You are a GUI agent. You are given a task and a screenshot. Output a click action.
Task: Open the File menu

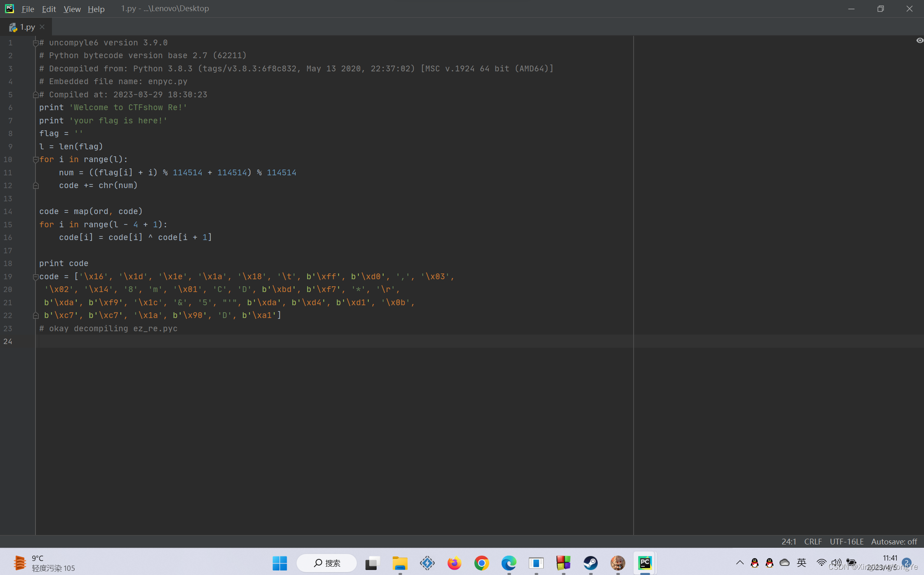click(27, 9)
